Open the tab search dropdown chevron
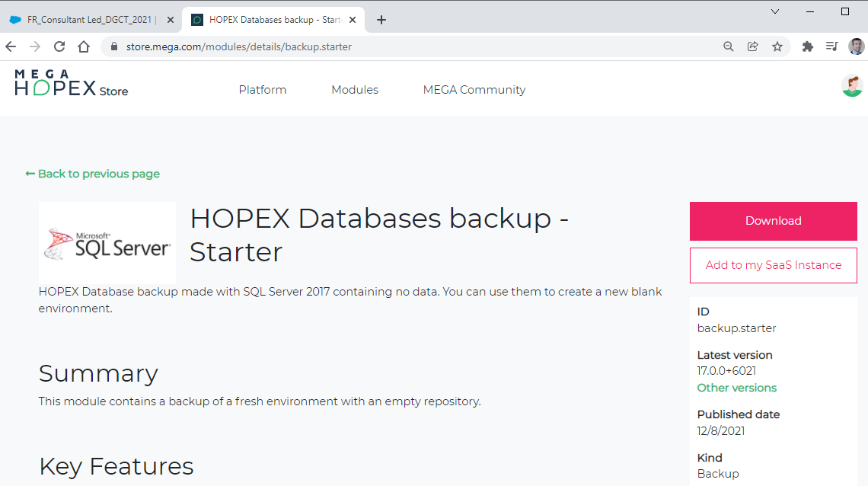868x486 pixels. (x=775, y=11)
